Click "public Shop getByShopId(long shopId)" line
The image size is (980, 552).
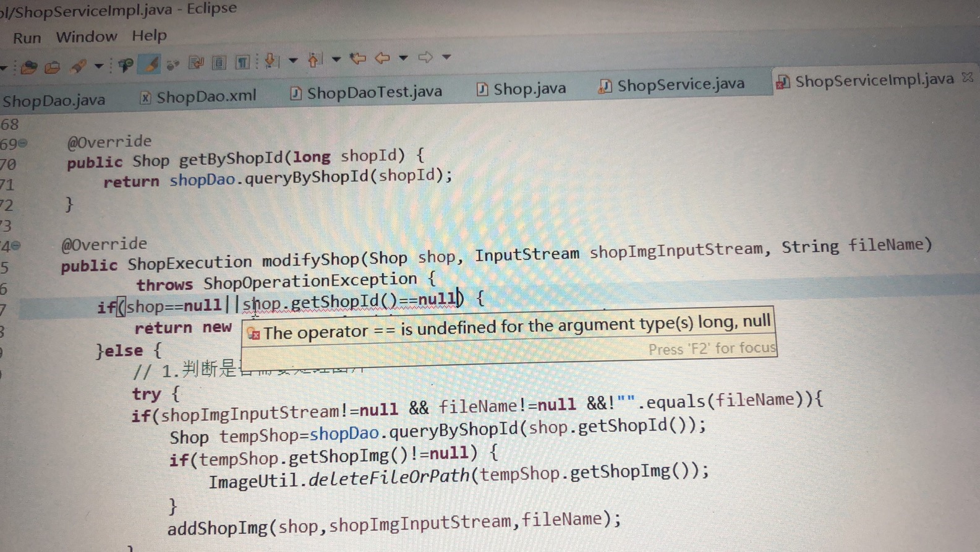click(x=245, y=159)
